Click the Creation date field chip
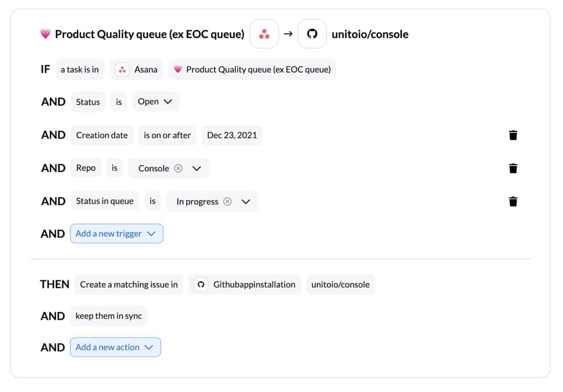The width and height of the screenshot is (563, 392). [102, 135]
